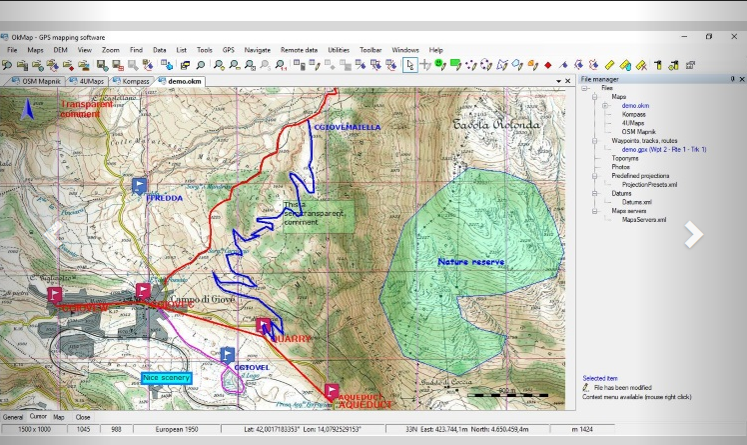Screen dimensions: 747x445
Task: Click the zoom in magnifier icon
Action: tap(219, 65)
